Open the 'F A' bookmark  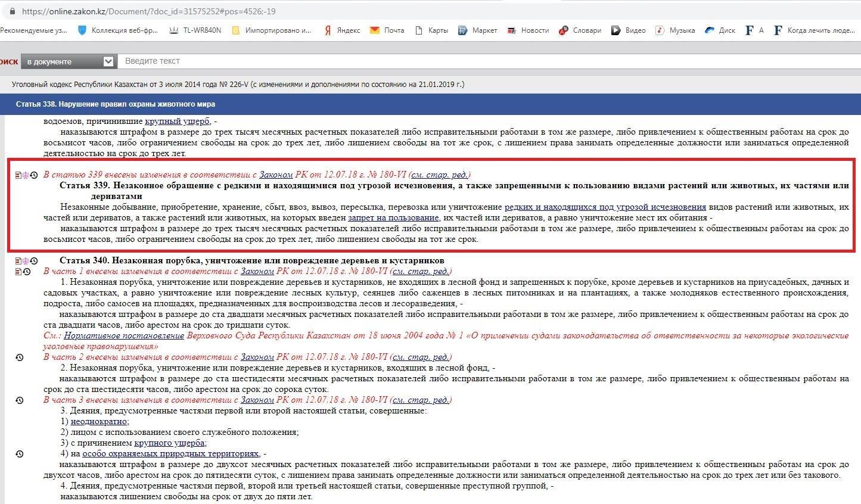(754, 30)
